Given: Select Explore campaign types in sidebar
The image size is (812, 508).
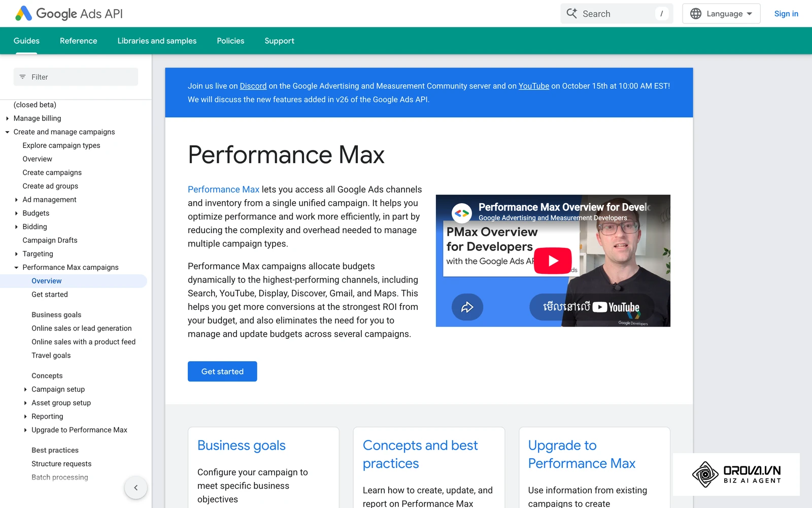Looking at the screenshot, I should pos(61,145).
